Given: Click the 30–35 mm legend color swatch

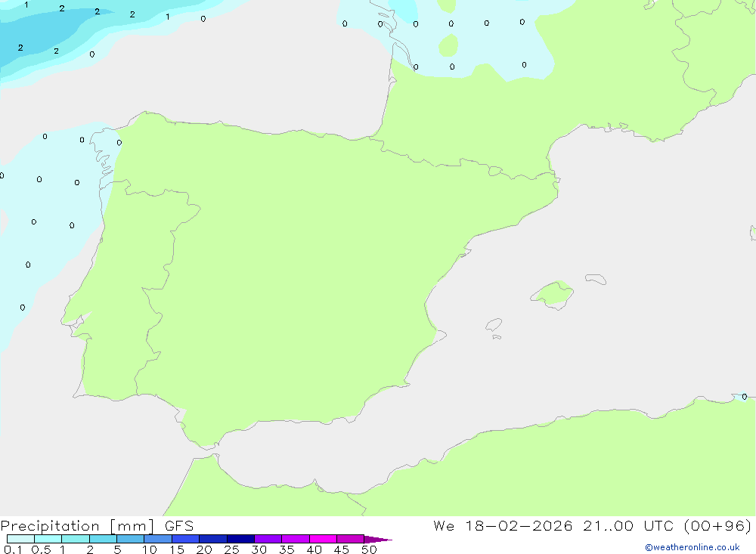Looking at the screenshot, I should coord(268,539).
